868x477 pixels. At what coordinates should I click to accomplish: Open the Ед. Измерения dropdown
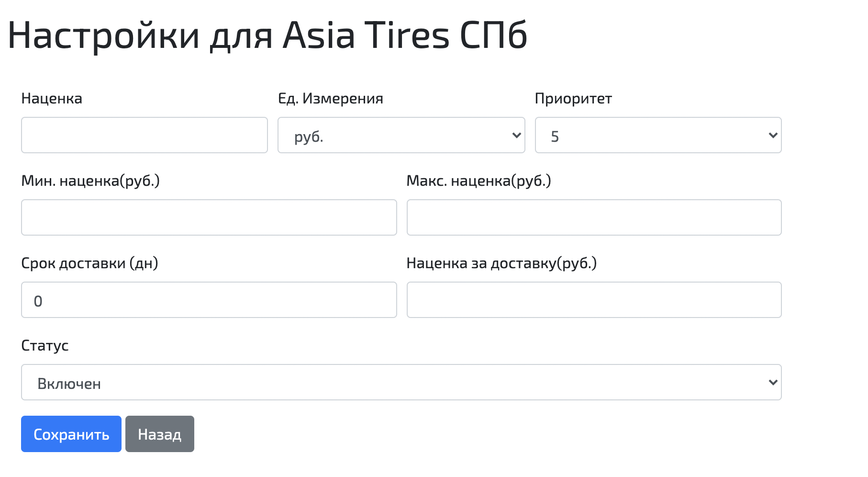pyautogui.click(x=401, y=136)
